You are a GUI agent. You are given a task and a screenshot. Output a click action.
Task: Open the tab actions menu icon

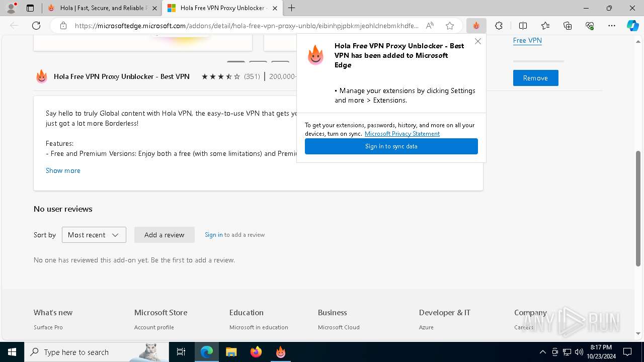click(30, 8)
